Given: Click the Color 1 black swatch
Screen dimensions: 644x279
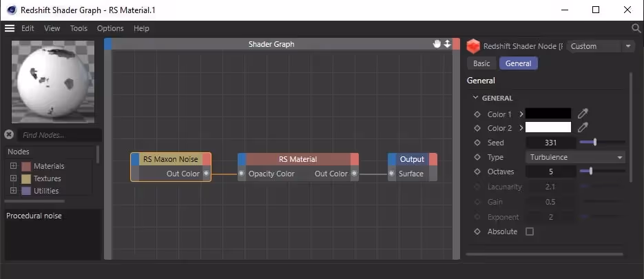Looking at the screenshot, I should coord(548,114).
